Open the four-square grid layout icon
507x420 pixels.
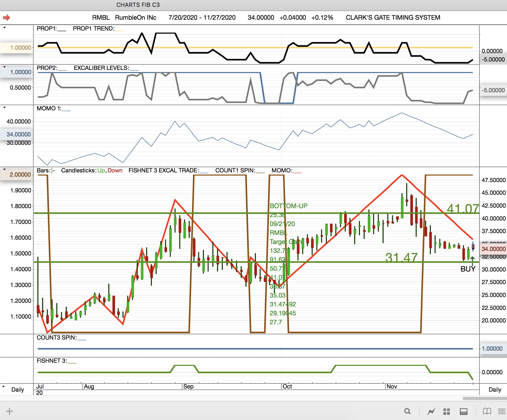pyautogui.click(x=447, y=411)
